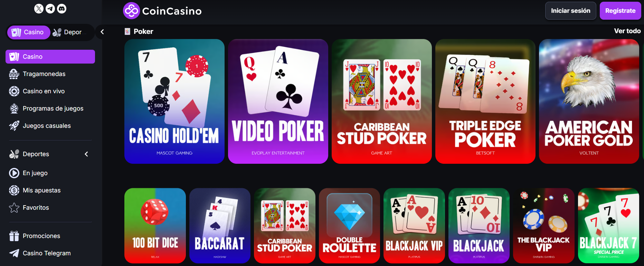
Task: Switch to the Casino toggle tab
Action: 29,32
